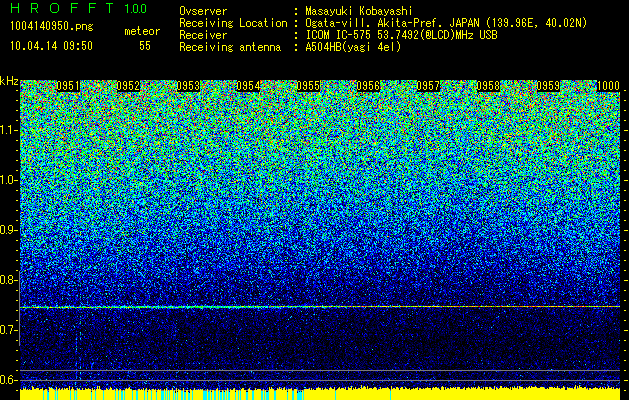Click the meteor count 55
Screen dimensions: 629x400
[x=145, y=46]
